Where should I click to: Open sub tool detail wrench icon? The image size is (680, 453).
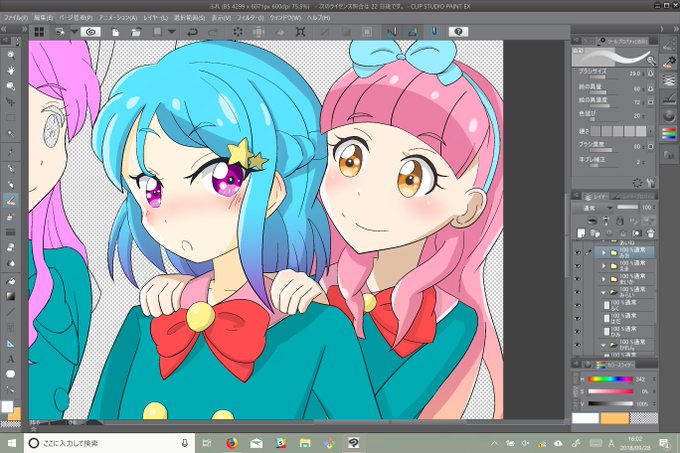pos(650,183)
